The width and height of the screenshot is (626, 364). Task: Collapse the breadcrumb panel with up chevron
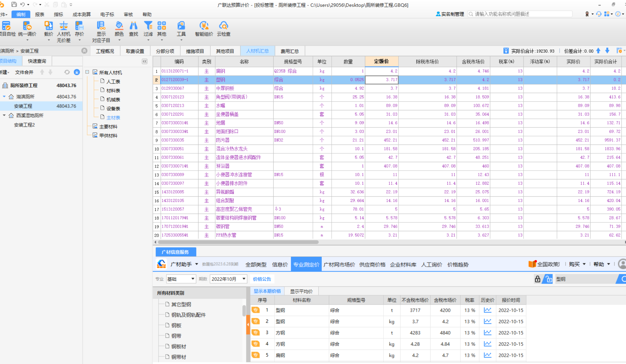coord(84,51)
